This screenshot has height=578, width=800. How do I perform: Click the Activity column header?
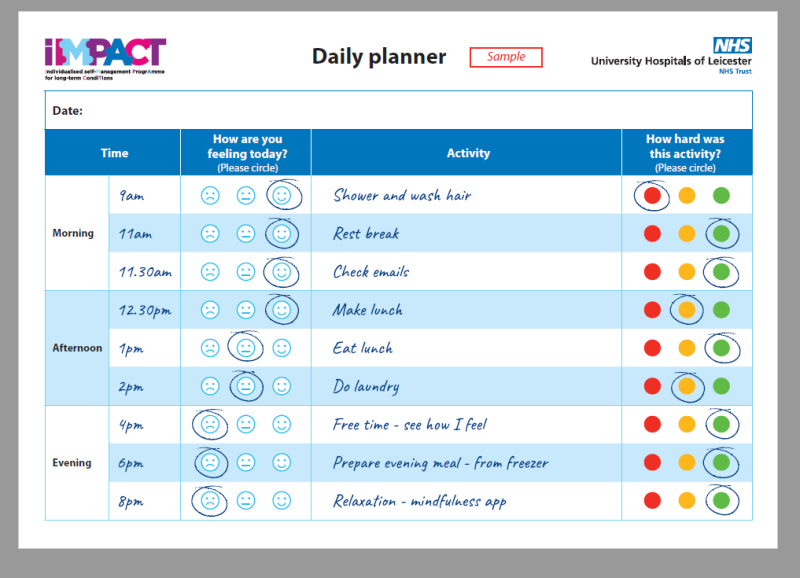tap(466, 153)
